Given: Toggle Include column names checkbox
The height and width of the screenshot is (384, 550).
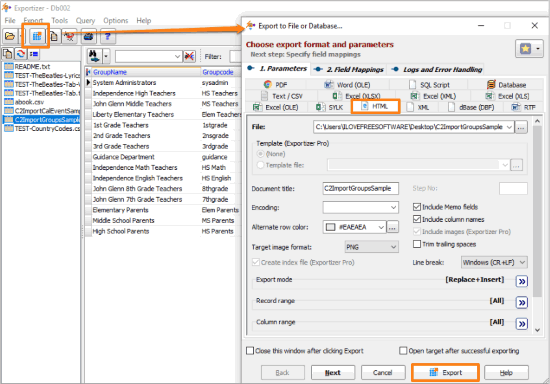Looking at the screenshot, I should pos(417,219).
